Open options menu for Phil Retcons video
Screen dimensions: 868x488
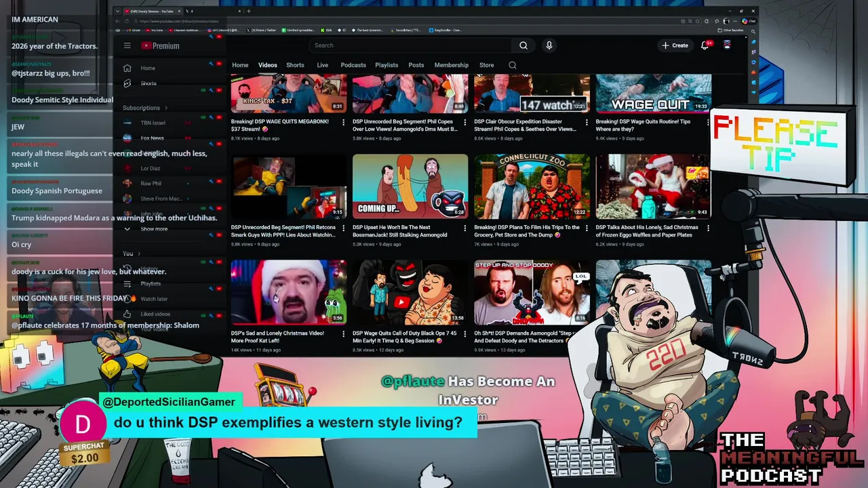tap(343, 228)
